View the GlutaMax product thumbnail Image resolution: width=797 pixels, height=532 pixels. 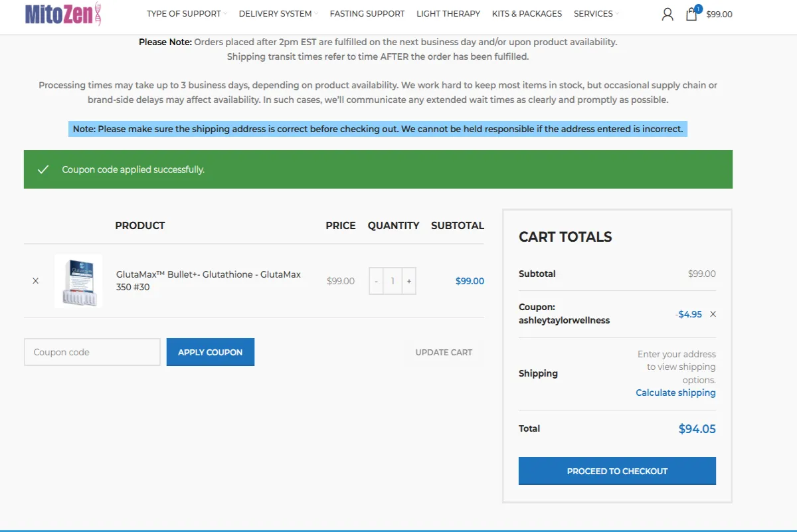[78, 281]
